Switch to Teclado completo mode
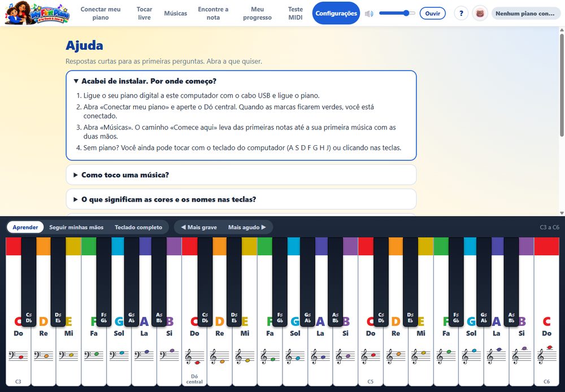Screen dimensions: 565x392 point(138,227)
